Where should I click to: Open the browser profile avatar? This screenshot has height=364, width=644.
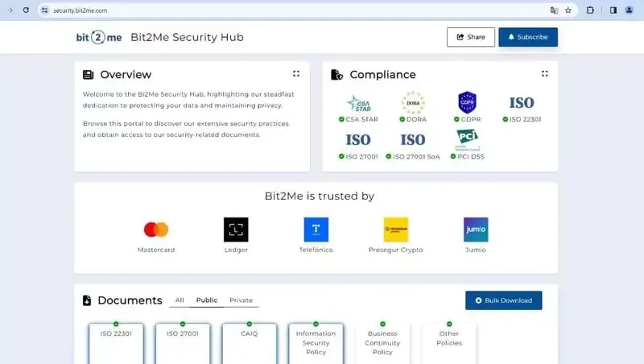click(x=629, y=10)
